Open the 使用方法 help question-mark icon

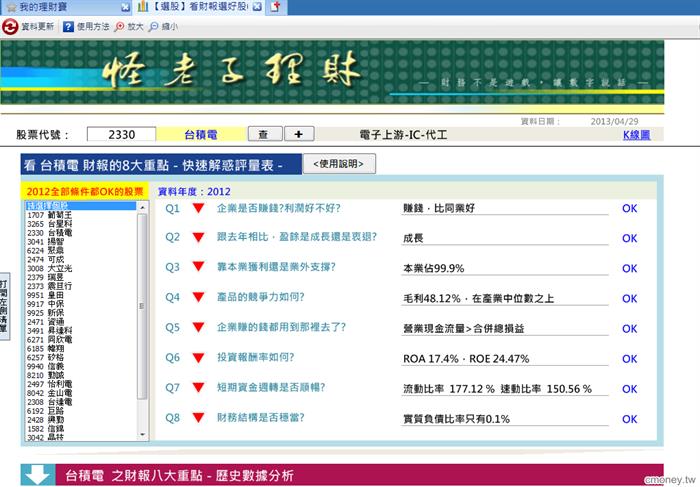coord(68,27)
